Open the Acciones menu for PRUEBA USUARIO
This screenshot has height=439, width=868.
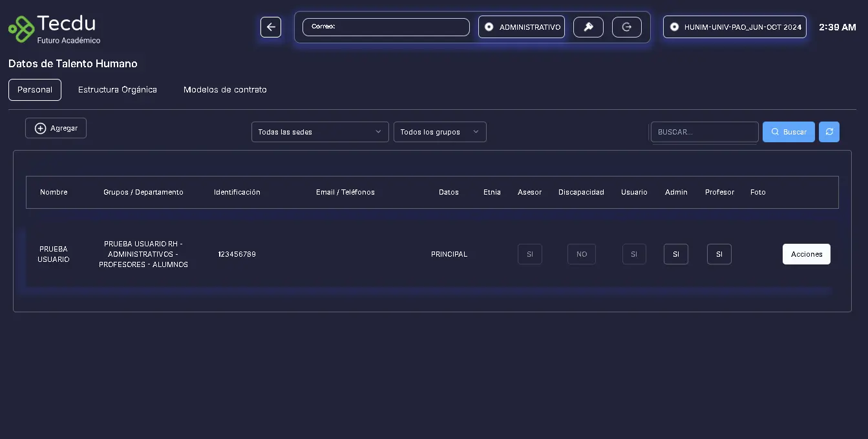(806, 254)
